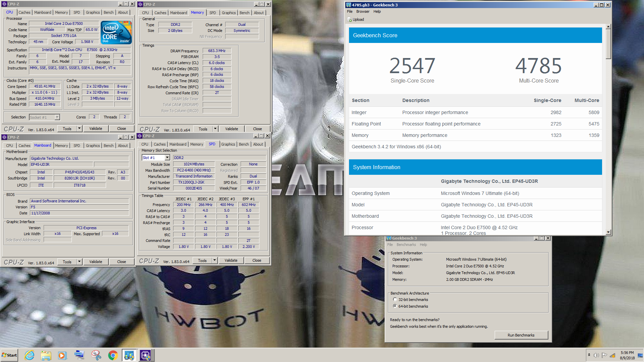Click title icon of CPU-Z window showing Memory tab

click(x=140, y=4)
